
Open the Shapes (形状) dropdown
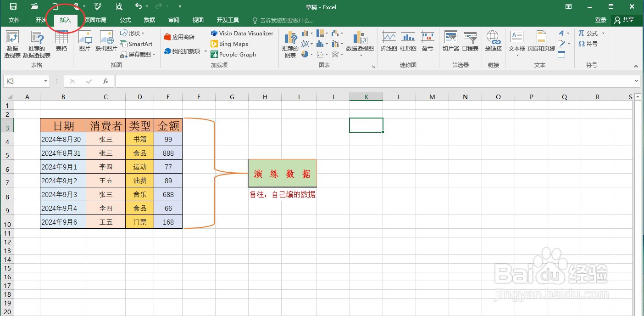tap(133, 33)
